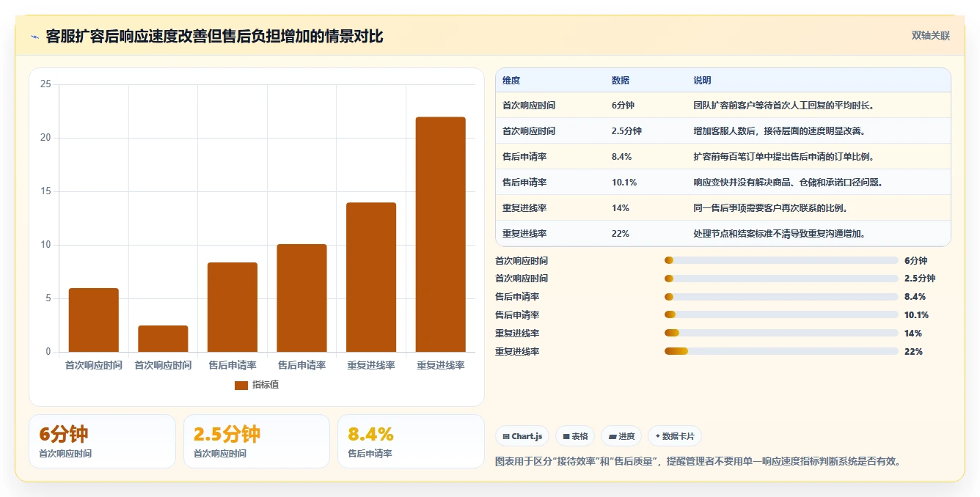Click the progress bar for 6分钟
The height and width of the screenshot is (497, 980).
(781, 260)
